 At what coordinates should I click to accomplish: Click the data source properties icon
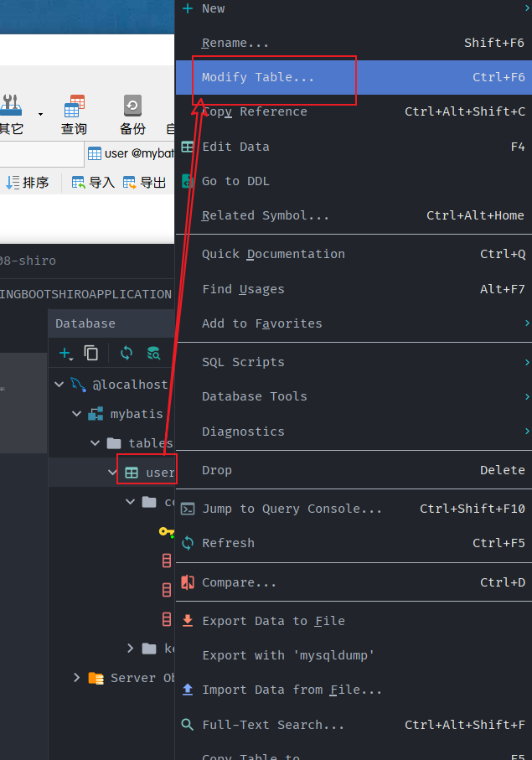pos(153,354)
